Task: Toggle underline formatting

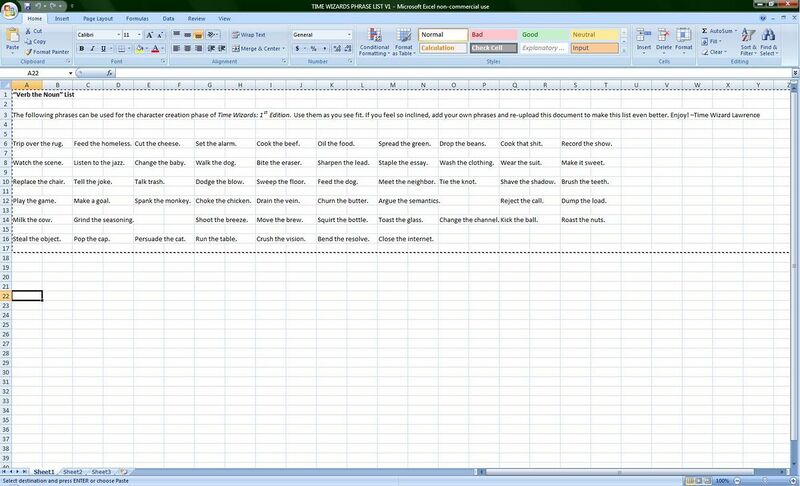Action: [103, 48]
